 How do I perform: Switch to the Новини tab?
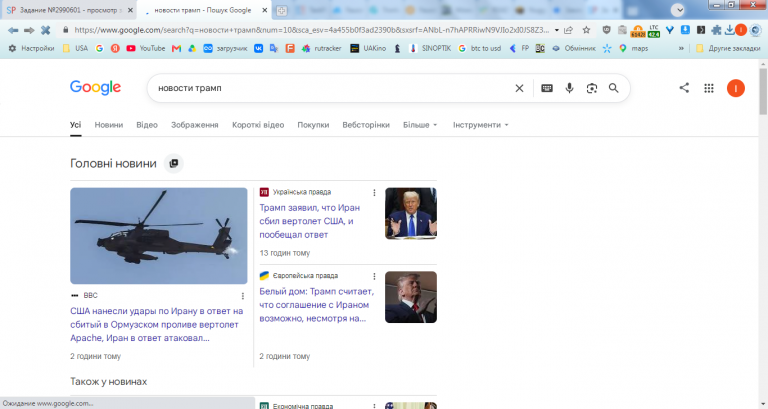(109, 125)
